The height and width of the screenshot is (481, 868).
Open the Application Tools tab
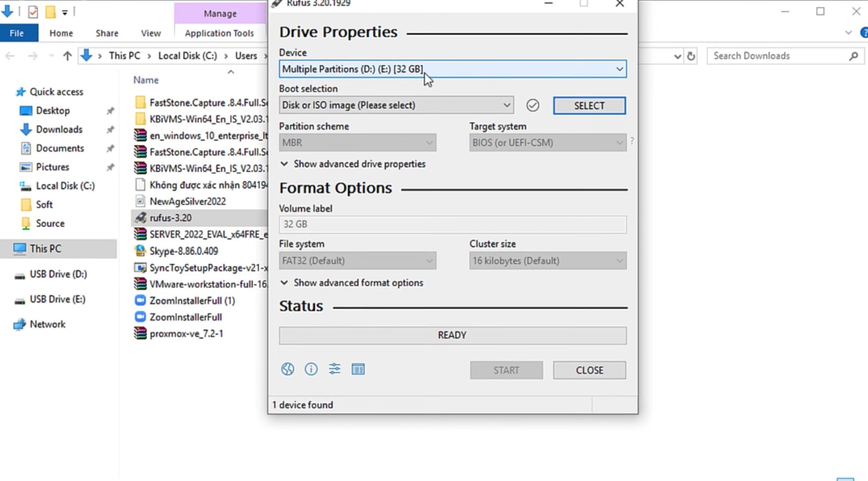219,33
